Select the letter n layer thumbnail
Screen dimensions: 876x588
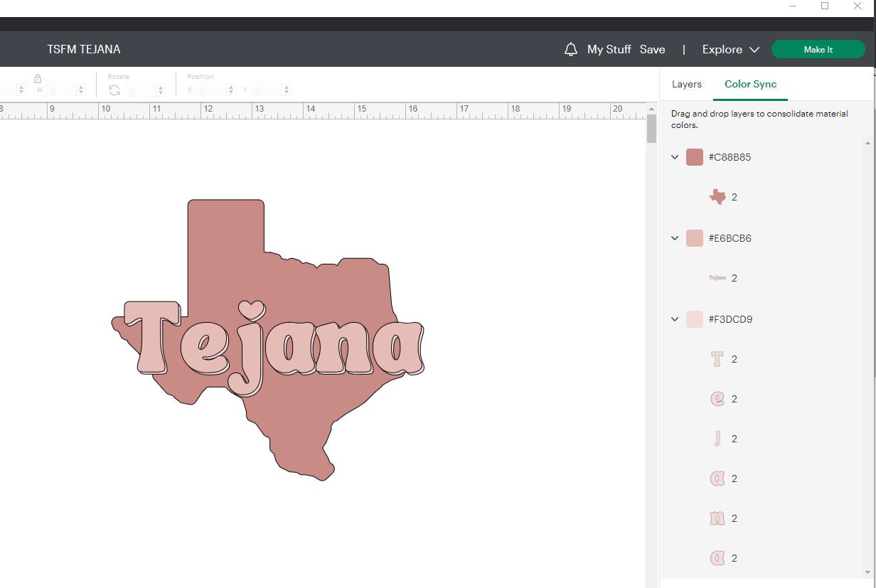pos(716,518)
